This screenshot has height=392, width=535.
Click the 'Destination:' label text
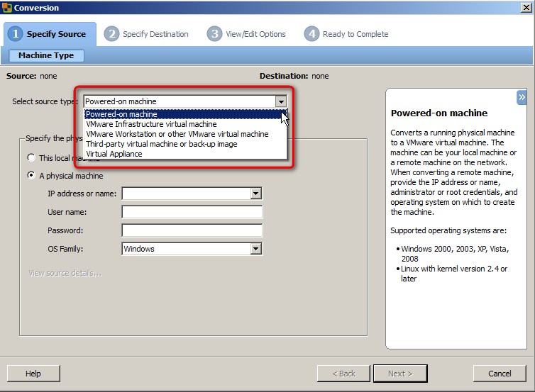coord(284,76)
